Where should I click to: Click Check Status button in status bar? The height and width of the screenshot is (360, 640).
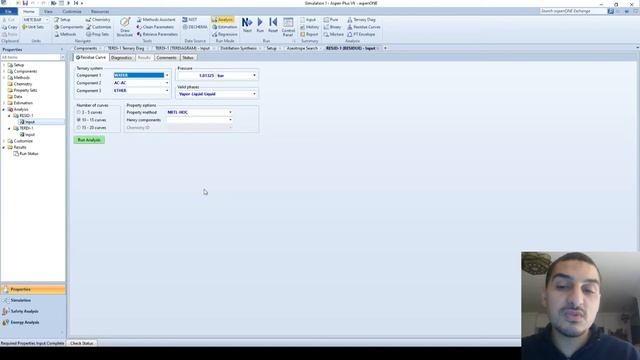(x=82, y=343)
